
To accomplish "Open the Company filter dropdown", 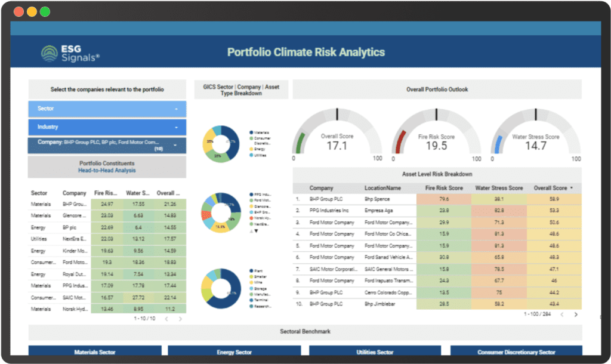I will click(107, 145).
